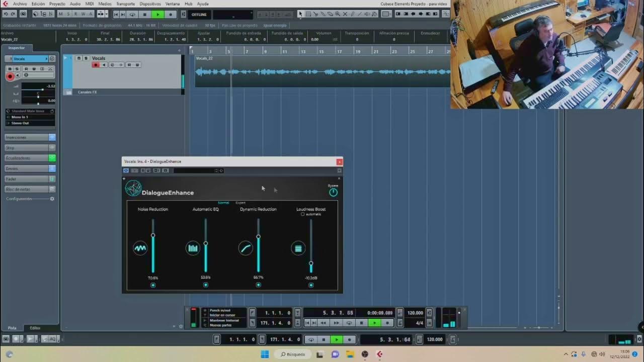The image size is (644, 362).
Task: Click top toolbar Play button
Action: pyautogui.click(x=157, y=15)
